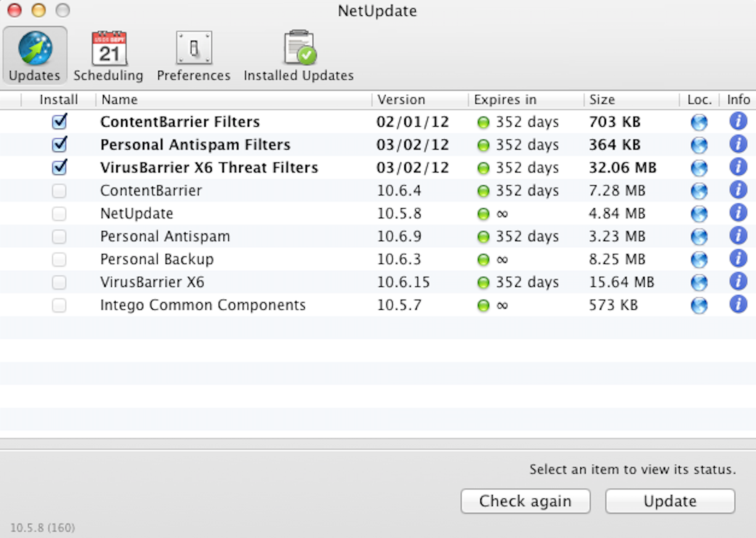
Task: Click the 32.06 MB size value
Action: (x=622, y=167)
